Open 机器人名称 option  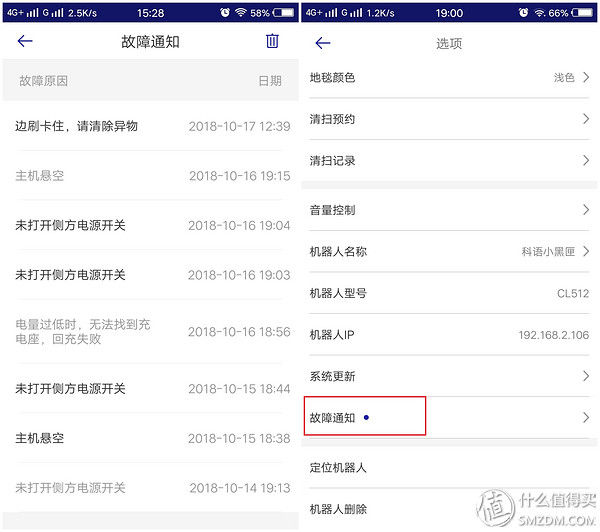pos(449,251)
